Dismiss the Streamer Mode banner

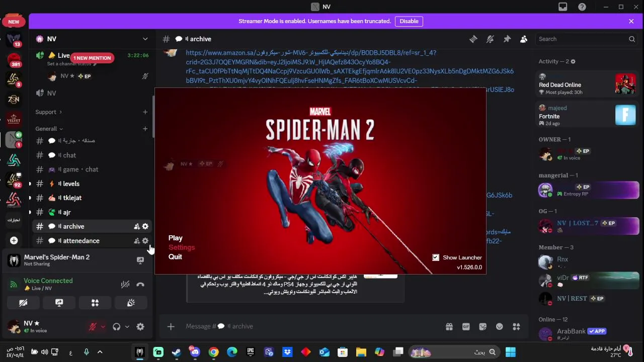coord(631,21)
